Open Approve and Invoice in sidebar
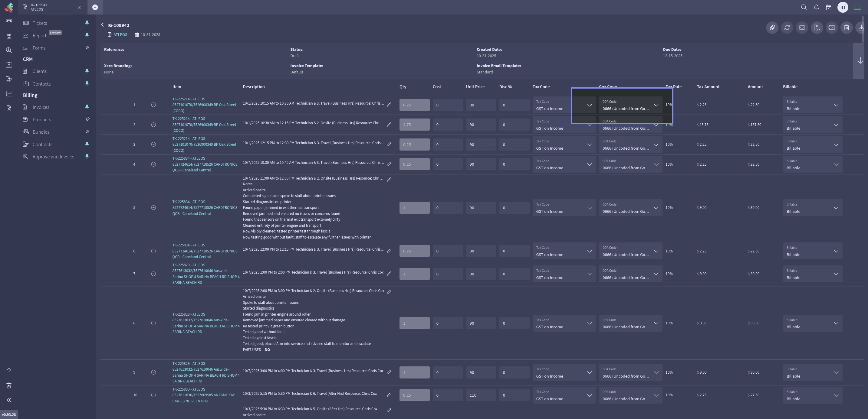The image size is (868, 419). pos(53,157)
